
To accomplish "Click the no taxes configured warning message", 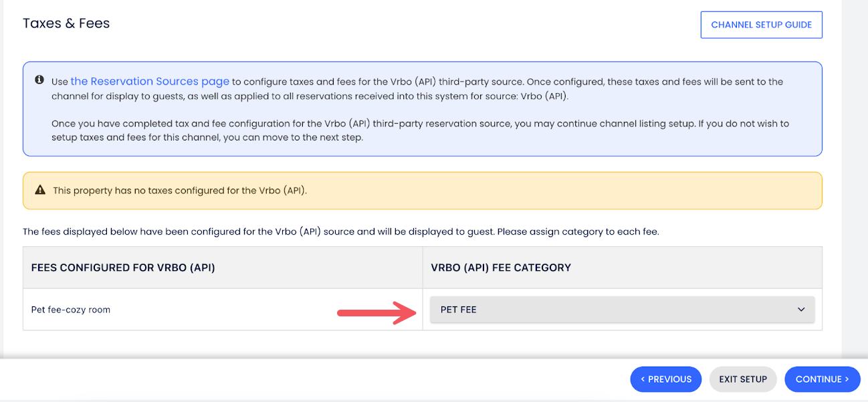I will [x=180, y=191].
